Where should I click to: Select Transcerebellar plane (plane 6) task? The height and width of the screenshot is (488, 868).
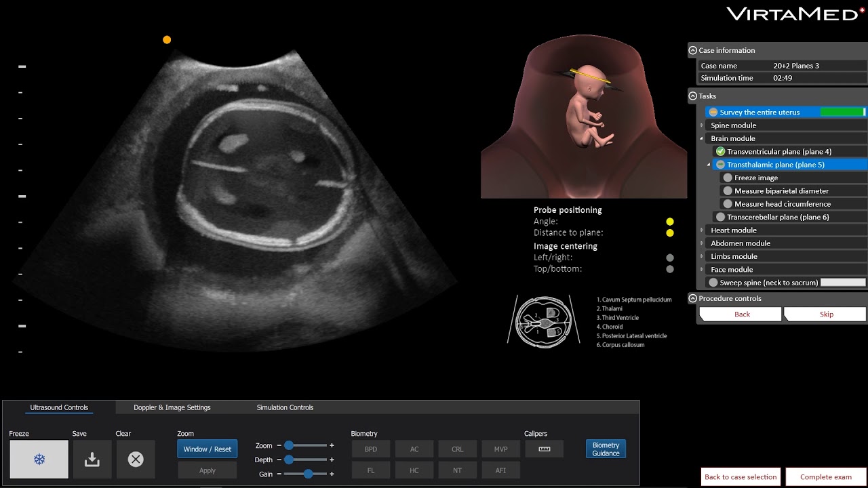(778, 217)
